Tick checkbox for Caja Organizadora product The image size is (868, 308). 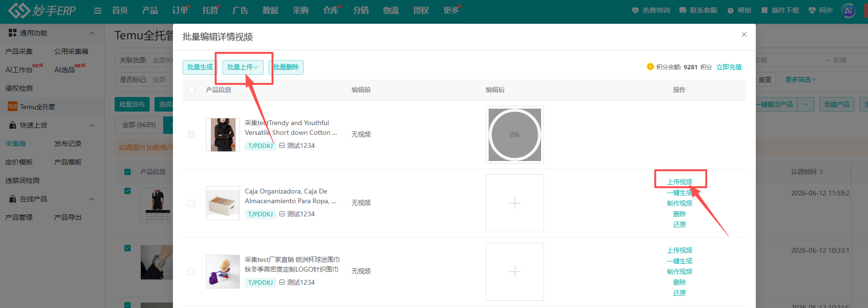pyautogui.click(x=191, y=203)
